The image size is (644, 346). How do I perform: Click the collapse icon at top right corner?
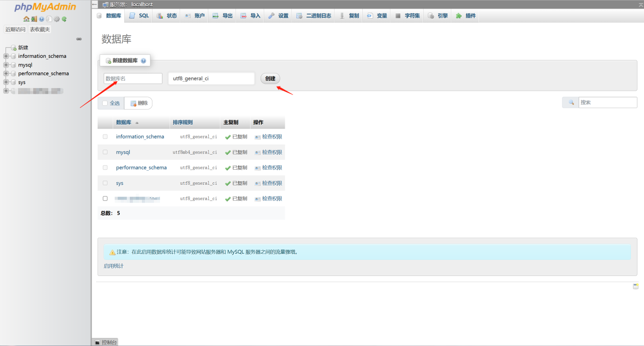tap(640, 4)
